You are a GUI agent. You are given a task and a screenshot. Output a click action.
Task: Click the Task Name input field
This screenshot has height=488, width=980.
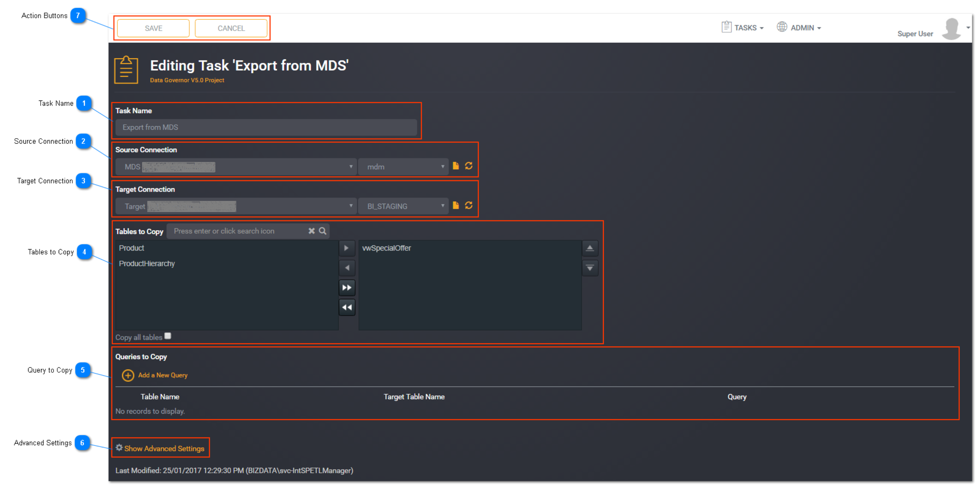[x=266, y=127]
